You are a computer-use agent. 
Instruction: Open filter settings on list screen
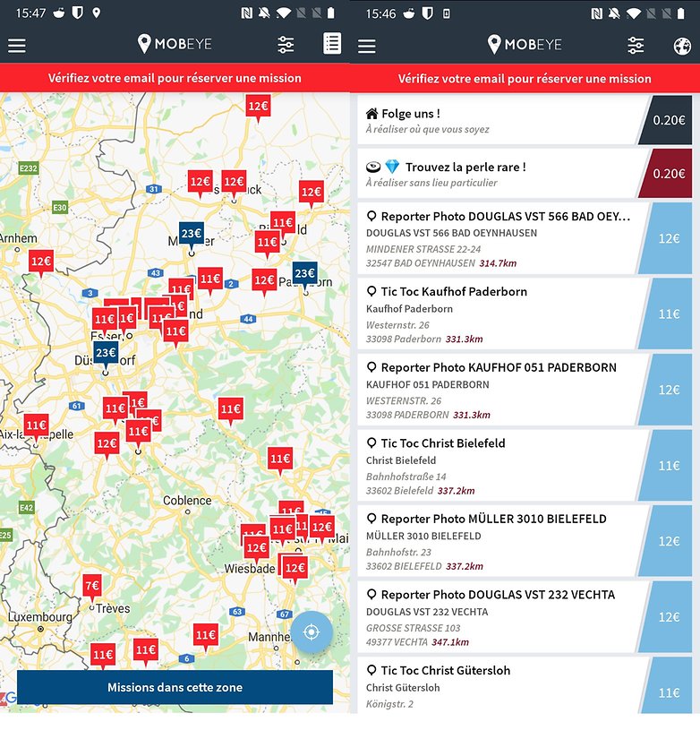[636, 46]
